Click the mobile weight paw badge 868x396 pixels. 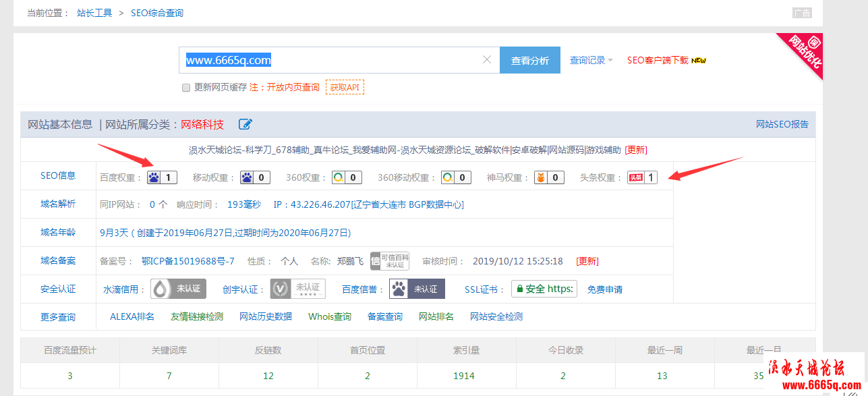pos(255,177)
